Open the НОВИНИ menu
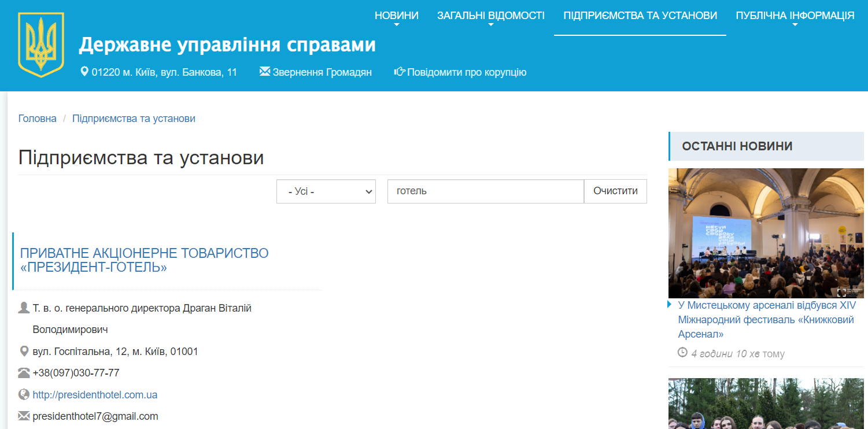Image resolution: width=868 pixels, height=429 pixels. pyautogui.click(x=397, y=16)
